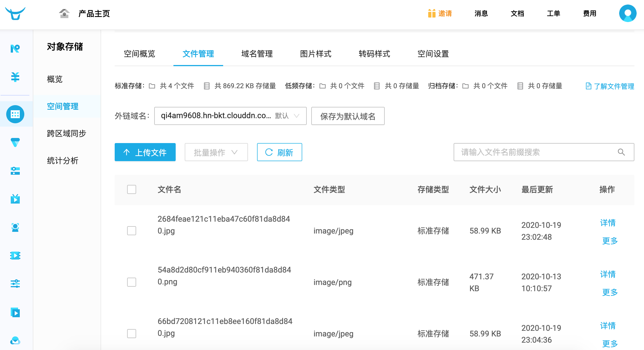Open the 空间设置 tab
The image size is (644, 350).
click(433, 54)
